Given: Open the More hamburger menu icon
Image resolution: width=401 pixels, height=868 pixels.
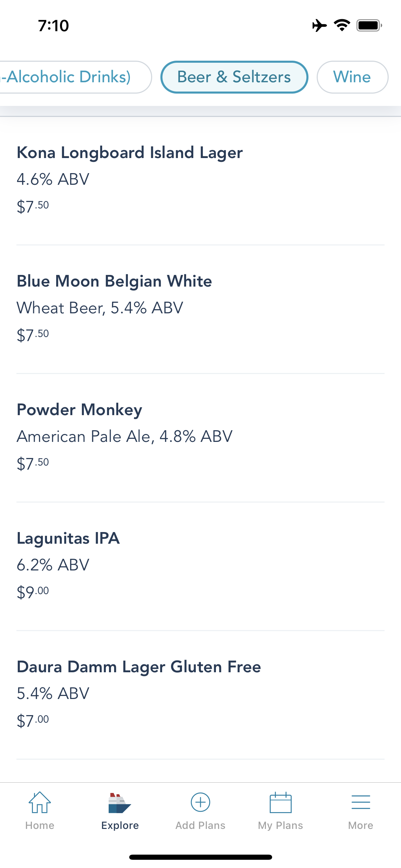Looking at the screenshot, I should tap(361, 802).
